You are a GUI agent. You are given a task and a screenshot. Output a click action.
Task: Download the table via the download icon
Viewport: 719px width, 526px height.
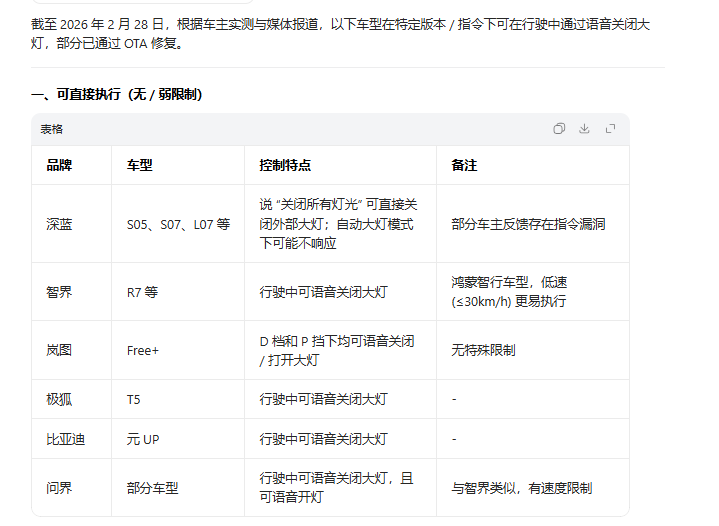point(584,129)
